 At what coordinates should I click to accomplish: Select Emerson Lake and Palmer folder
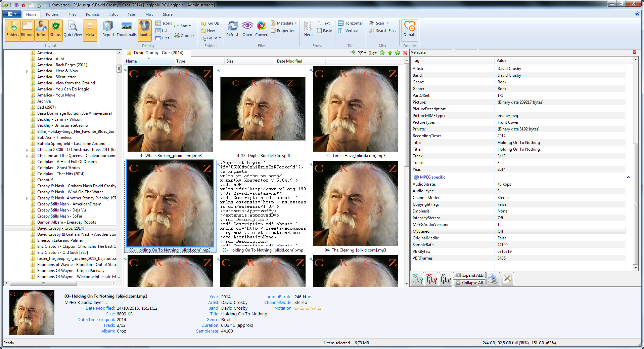60,240
